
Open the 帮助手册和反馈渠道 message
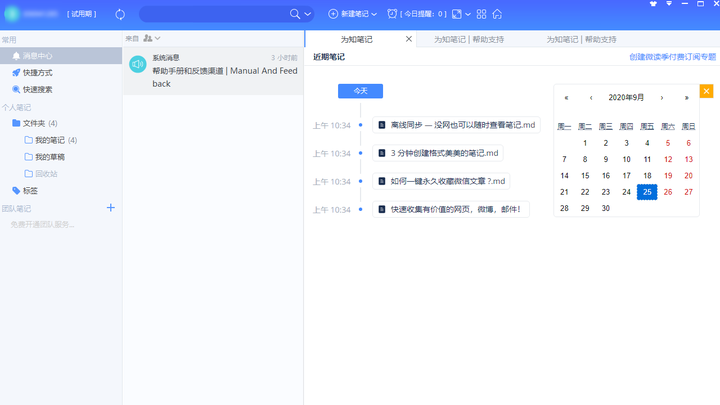pyautogui.click(x=213, y=71)
